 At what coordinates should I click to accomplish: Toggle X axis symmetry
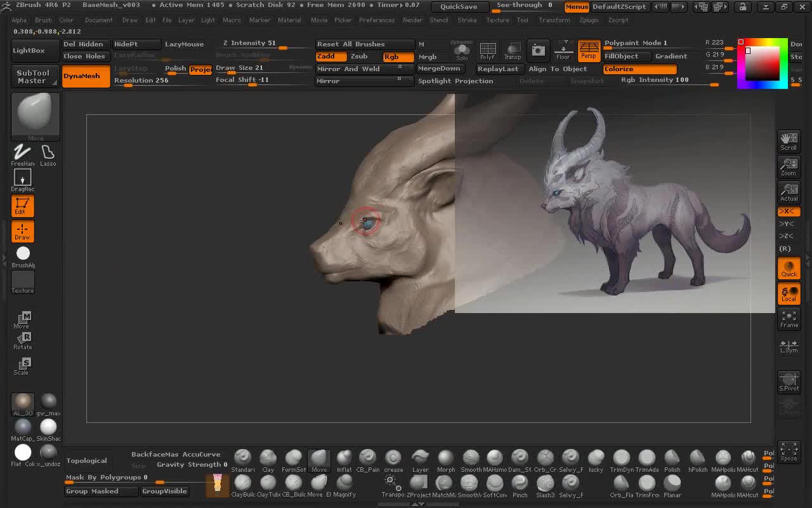point(789,211)
